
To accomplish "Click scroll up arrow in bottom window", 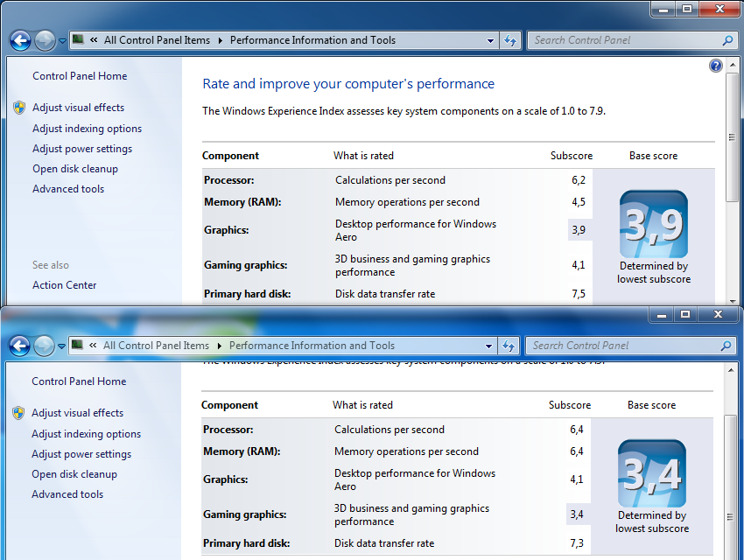I will pyautogui.click(x=731, y=370).
